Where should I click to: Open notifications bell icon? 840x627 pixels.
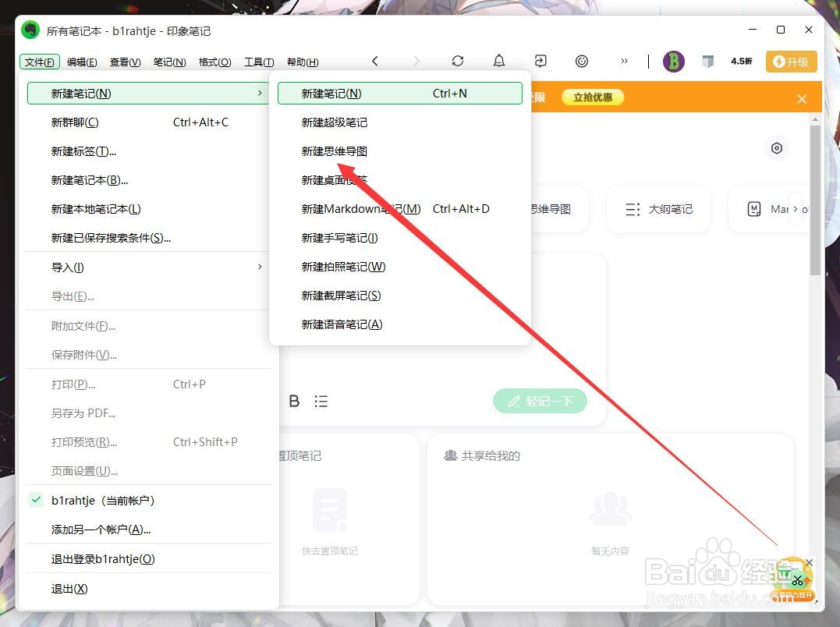coord(498,61)
